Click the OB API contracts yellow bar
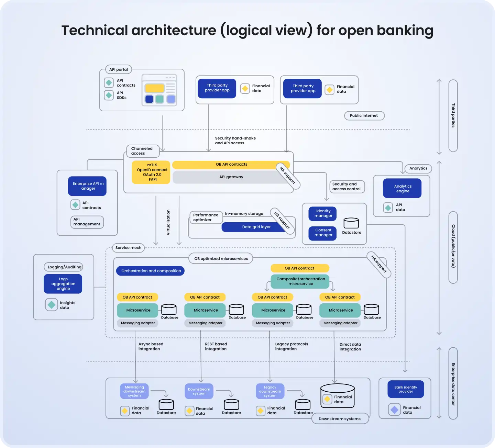This screenshot has width=495, height=448. 231,165
